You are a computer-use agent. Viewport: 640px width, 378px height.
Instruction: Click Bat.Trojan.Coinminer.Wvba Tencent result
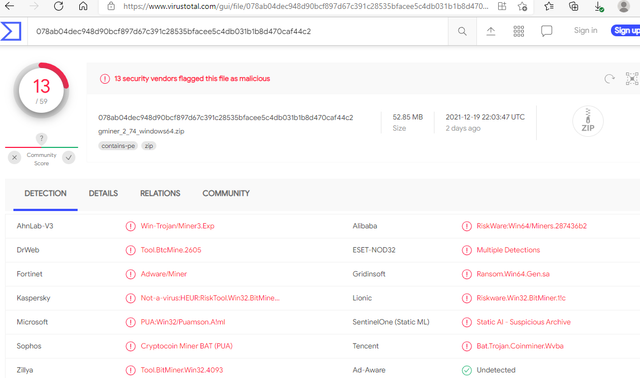pos(520,346)
